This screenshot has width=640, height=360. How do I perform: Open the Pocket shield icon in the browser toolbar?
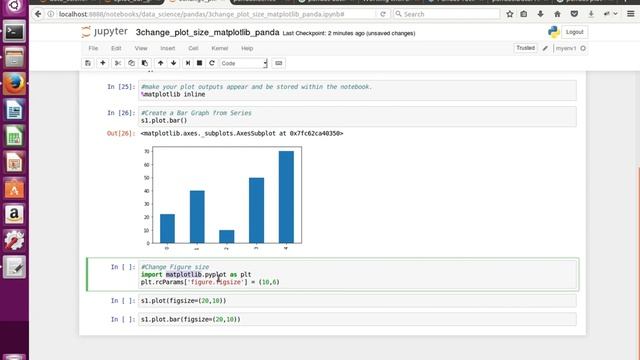click(574, 14)
